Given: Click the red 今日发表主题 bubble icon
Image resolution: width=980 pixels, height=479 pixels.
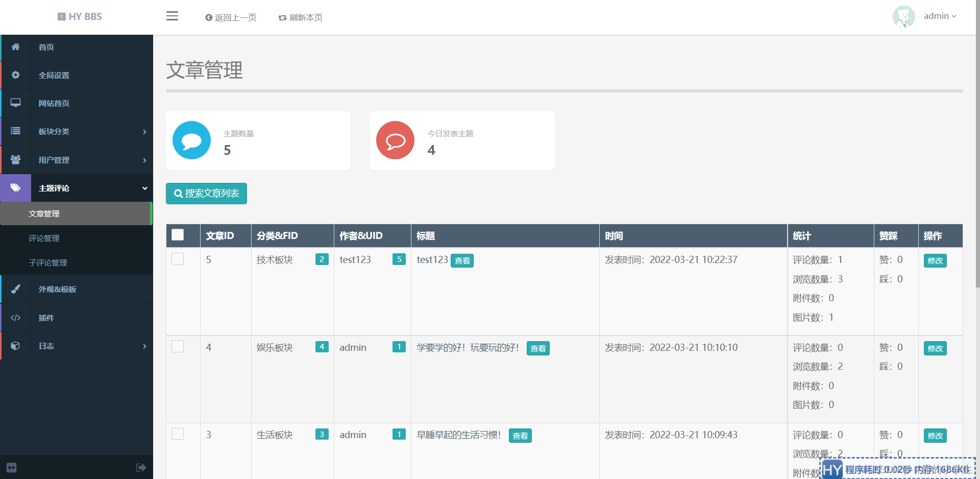Looking at the screenshot, I should pyautogui.click(x=395, y=140).
